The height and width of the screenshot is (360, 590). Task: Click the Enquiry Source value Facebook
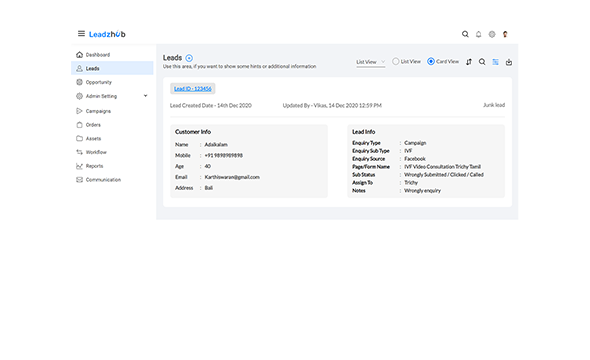tap(415, 159)
